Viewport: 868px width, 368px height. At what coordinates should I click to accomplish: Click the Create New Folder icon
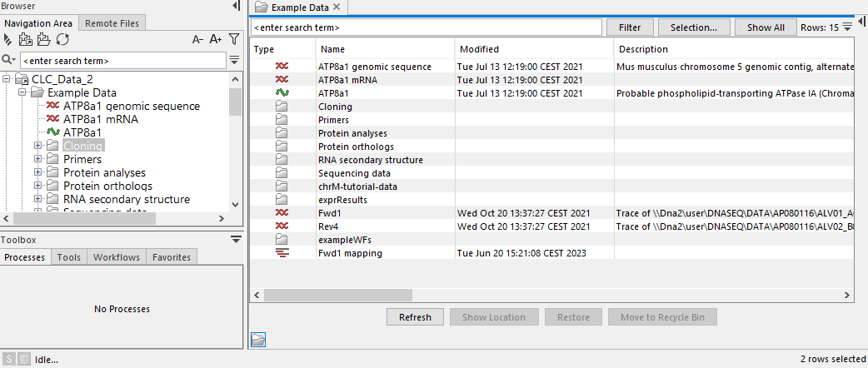(43, 39)
